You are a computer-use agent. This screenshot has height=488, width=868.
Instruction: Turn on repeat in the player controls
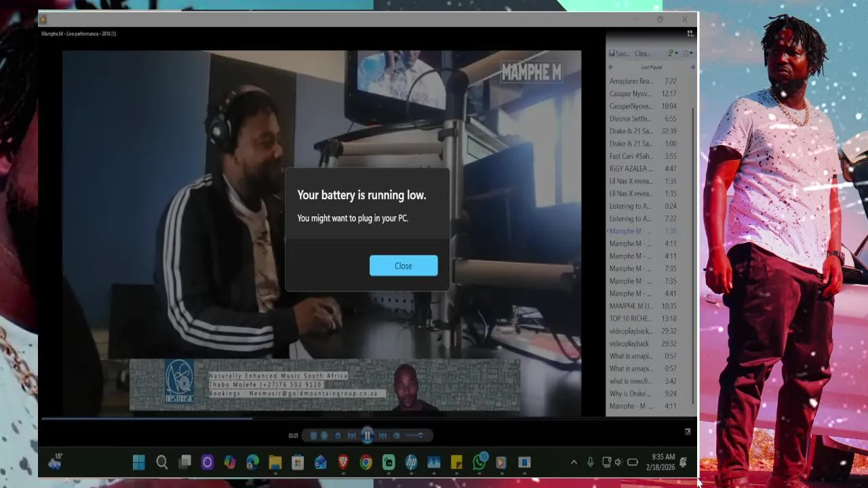[x=324, y=436]
